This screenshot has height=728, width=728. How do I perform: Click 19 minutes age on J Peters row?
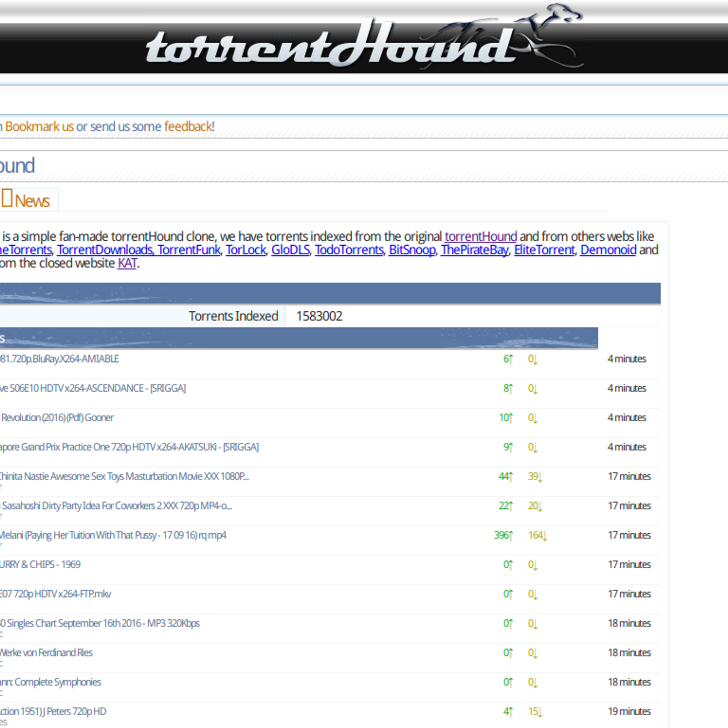pos(629,711)
